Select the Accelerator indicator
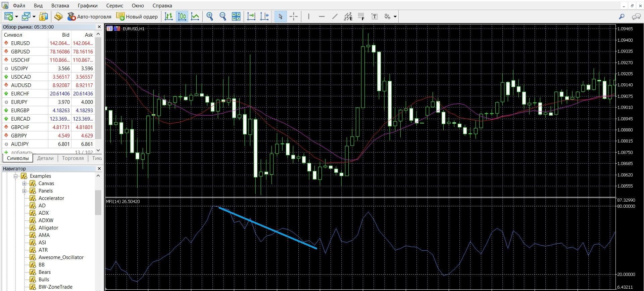The image size is (644, 291). coord(51,198)
